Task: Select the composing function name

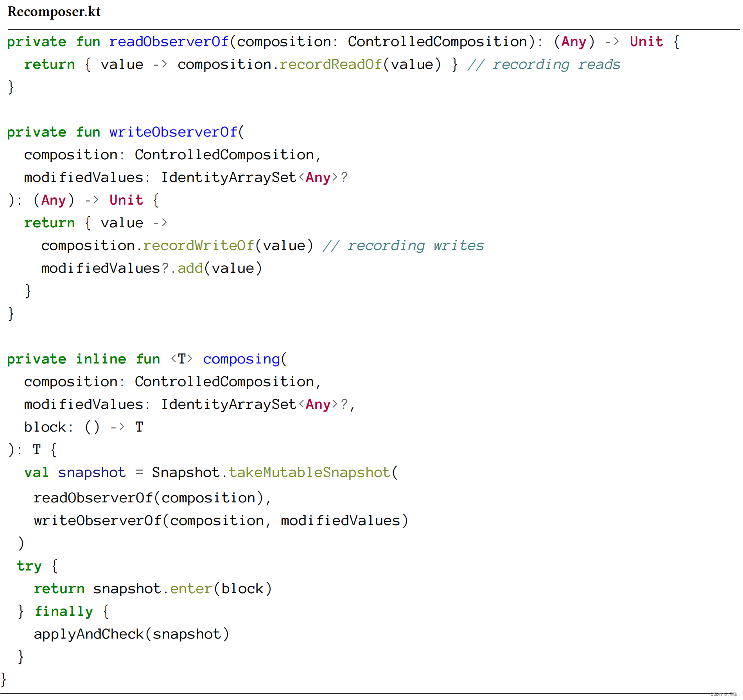Action: (241, 359)
